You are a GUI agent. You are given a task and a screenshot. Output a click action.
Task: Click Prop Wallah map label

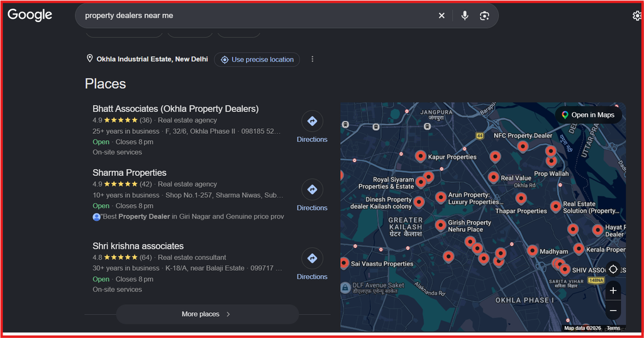tap(551, 173)
